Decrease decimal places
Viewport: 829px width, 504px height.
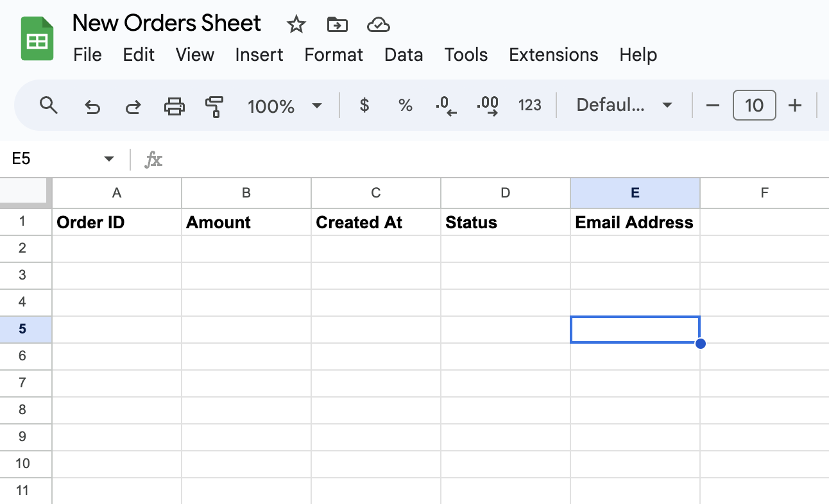(446, 106)
